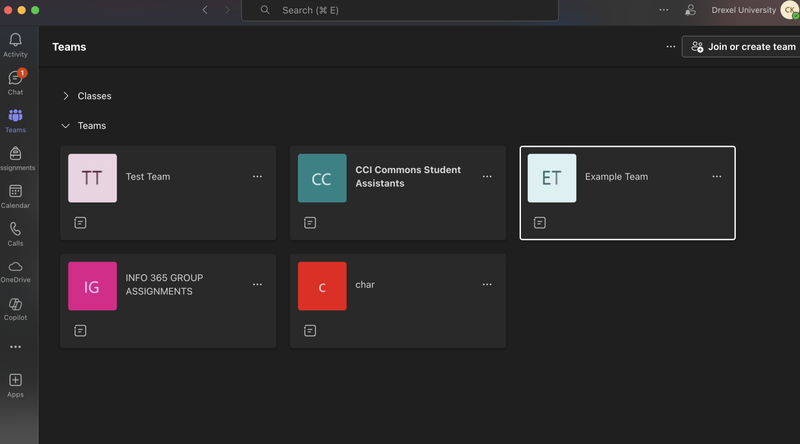The image size is (800, 444).
Task: Open more options for Test Team
Action: (257, 177)
